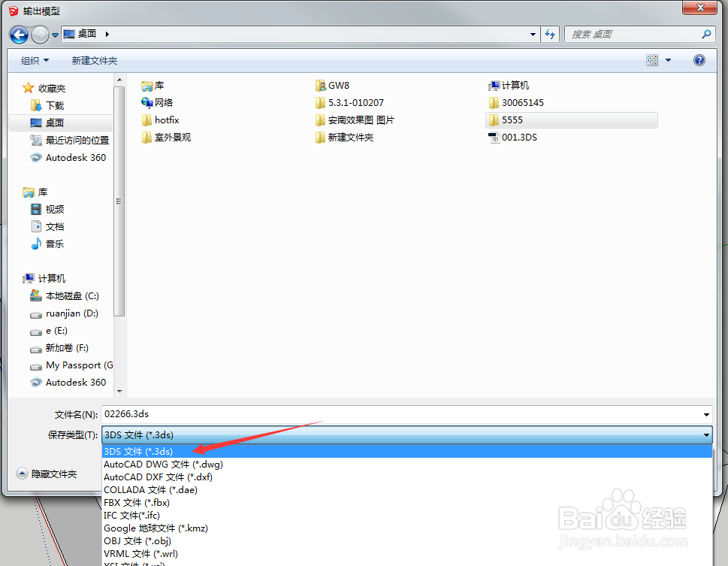The width and height of the screenshot is (728, 566).
Task: Select 计算机 in the navigation pane
Action: pos(44,278)
